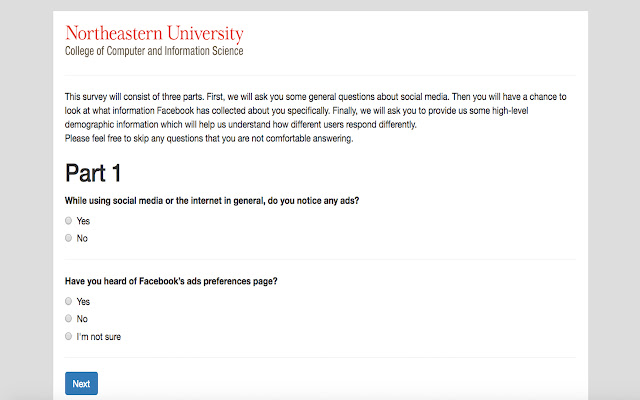Click the No label under ads preferences question

(x=82, y=319)
